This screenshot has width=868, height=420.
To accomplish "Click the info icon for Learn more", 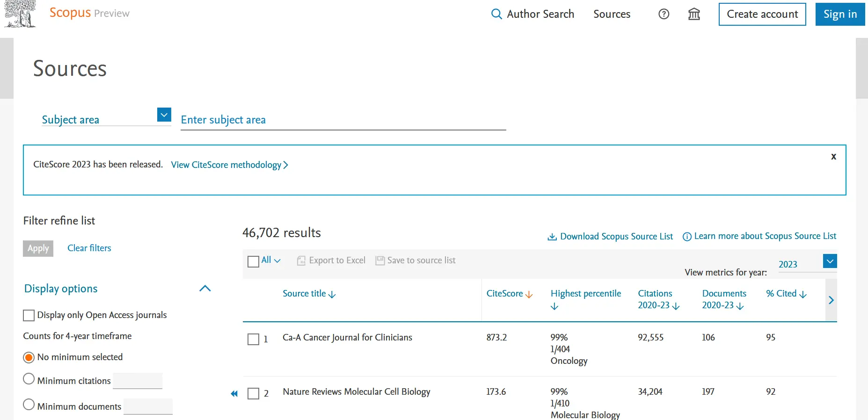I will 687,237.
